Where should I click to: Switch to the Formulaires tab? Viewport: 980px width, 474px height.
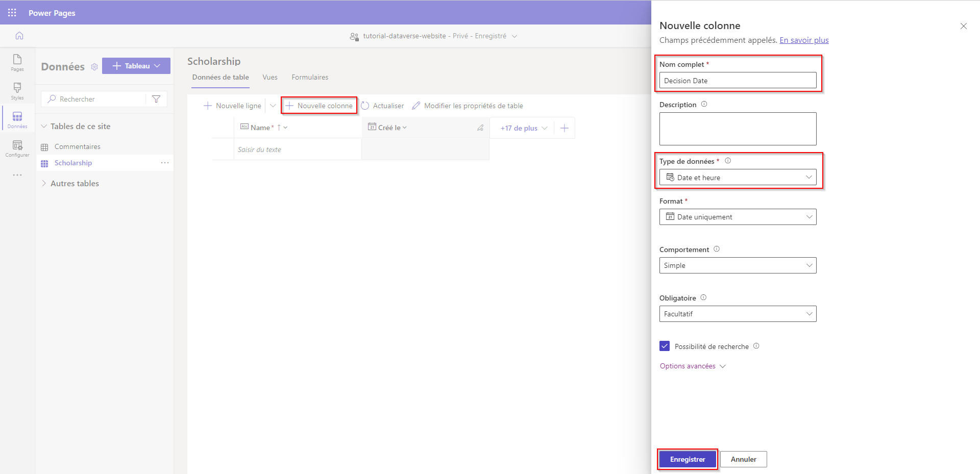[x=310, y=77]
